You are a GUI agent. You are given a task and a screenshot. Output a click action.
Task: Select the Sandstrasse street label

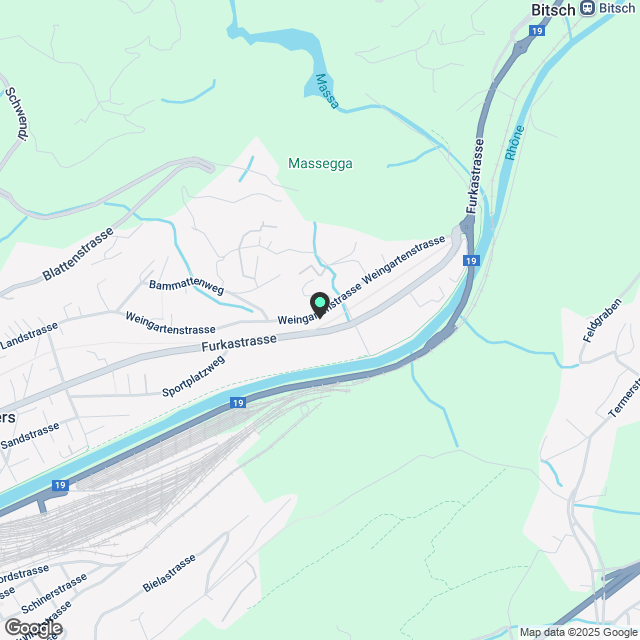[x=30, y=436]
